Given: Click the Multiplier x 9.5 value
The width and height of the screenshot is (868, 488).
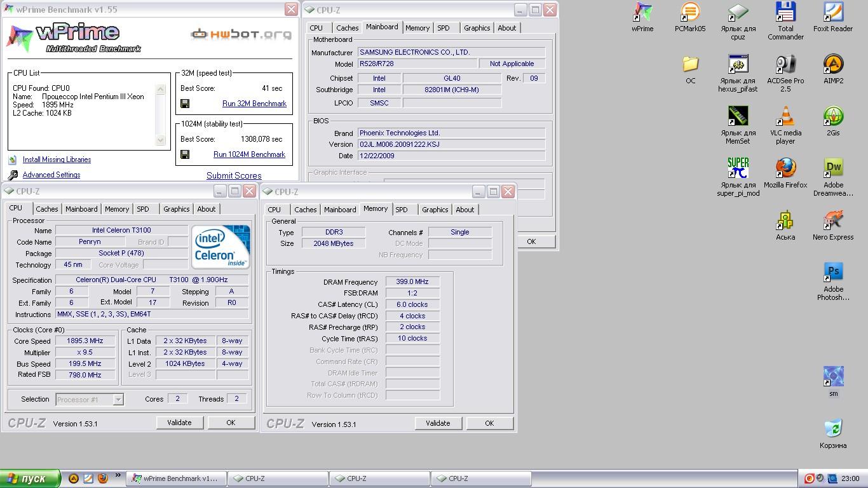Looking at the screenshot, I should pyautogui.click(x=85, y=353).
